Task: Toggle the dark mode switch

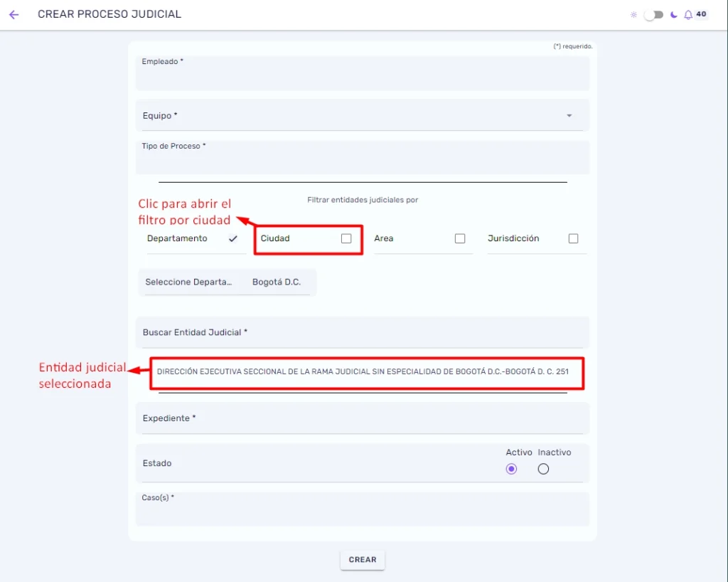Action: click(654, 15)
